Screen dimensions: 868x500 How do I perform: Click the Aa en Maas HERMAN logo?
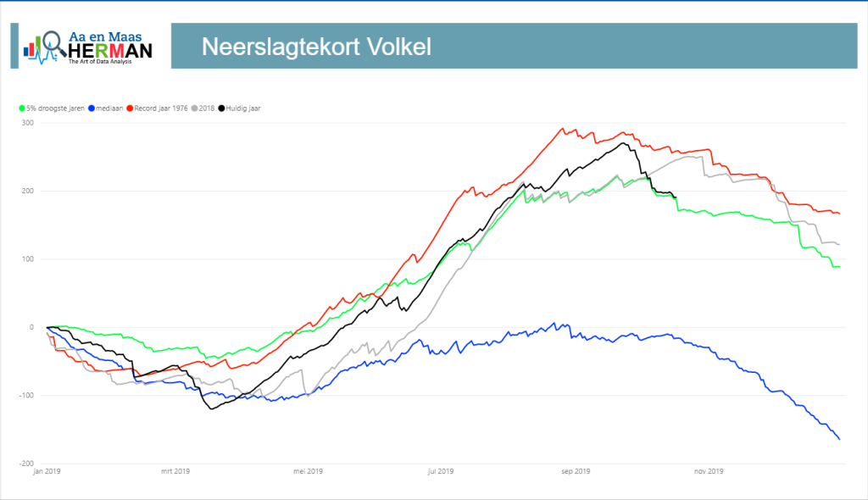tap(87, 47)
